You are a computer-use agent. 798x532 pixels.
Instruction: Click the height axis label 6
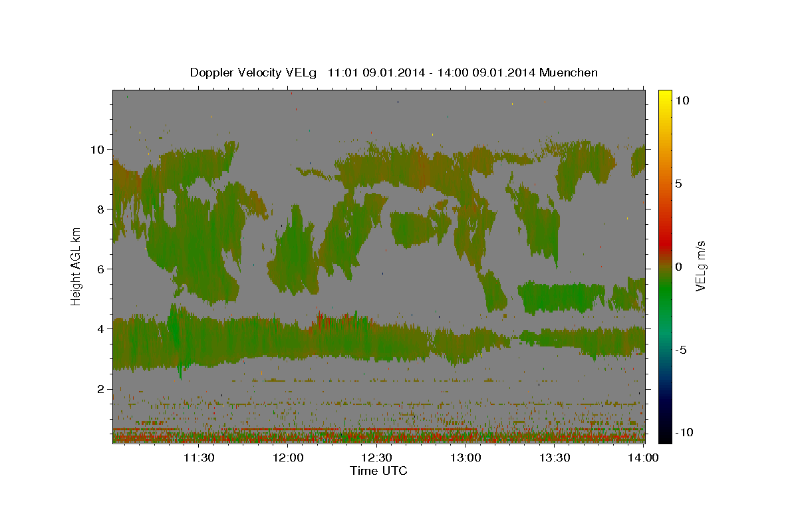point(102,269)
